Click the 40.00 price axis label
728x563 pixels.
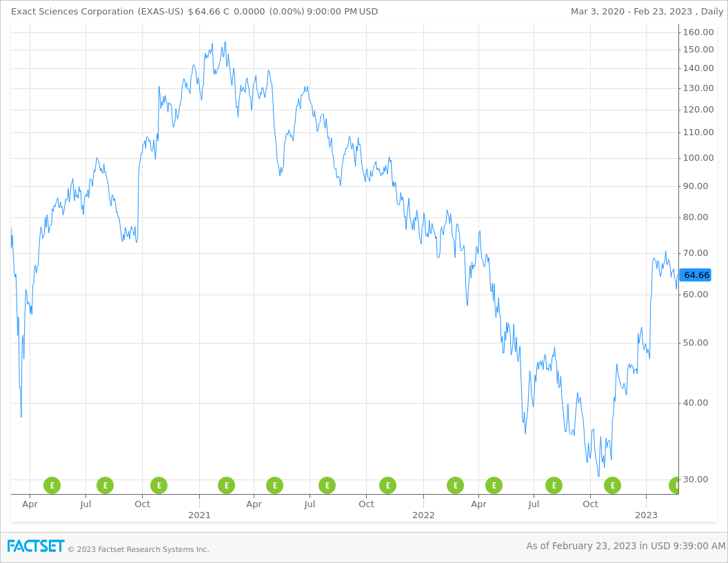[x=696, y=402]
